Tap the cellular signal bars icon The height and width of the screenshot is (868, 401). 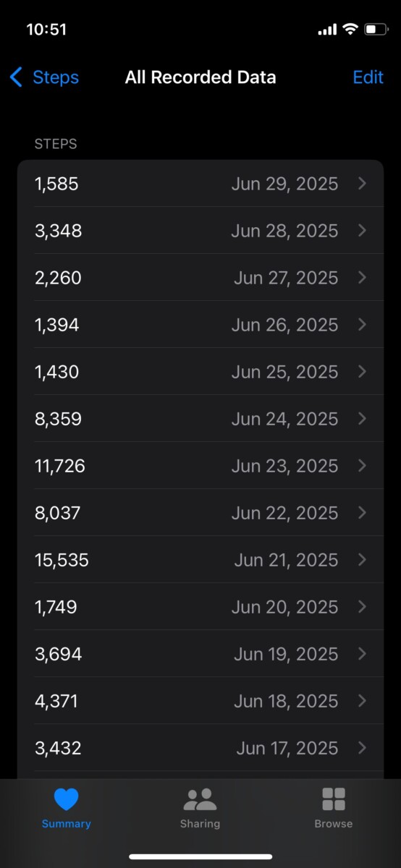[x=327, y=30]
